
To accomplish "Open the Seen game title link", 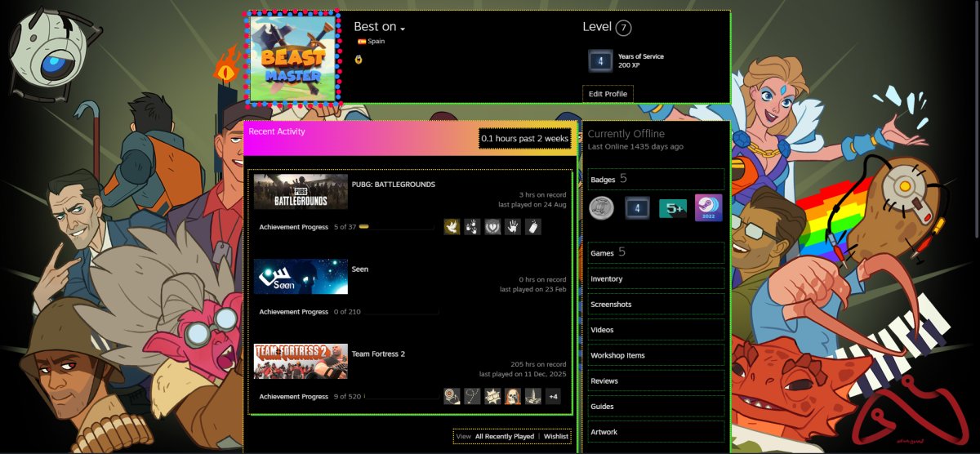I will click(x=360, y=269).
